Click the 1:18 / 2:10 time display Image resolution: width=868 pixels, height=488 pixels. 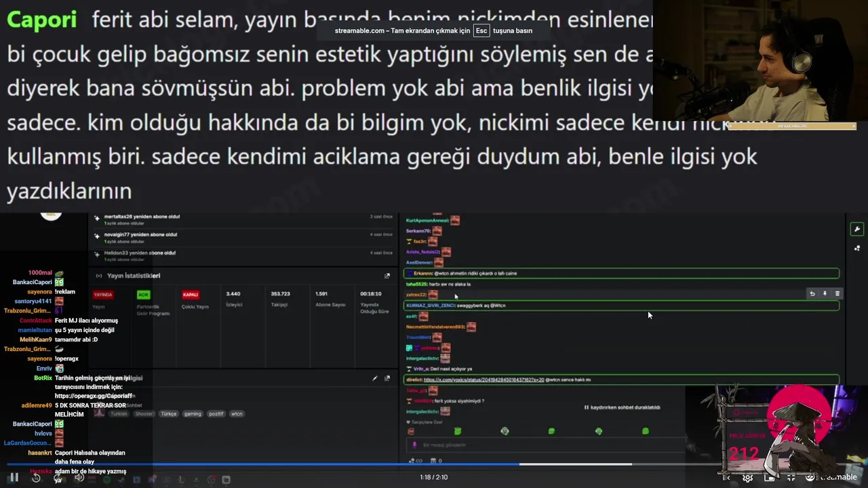click(x=433, y=477)
